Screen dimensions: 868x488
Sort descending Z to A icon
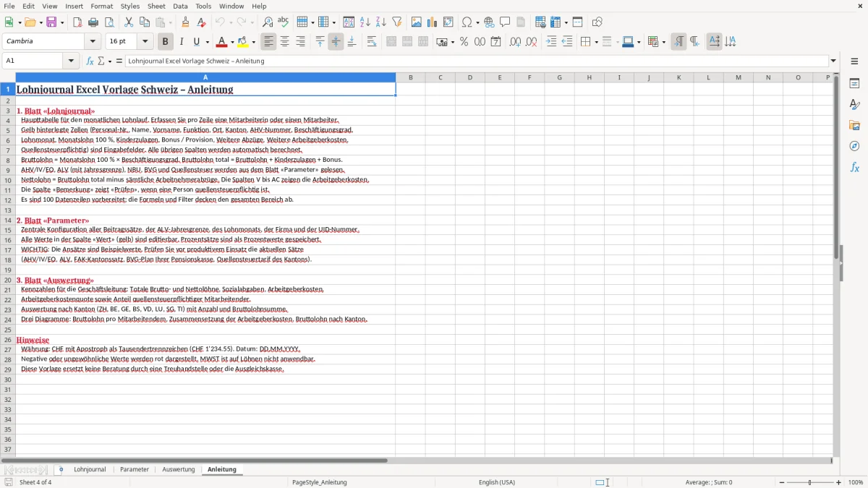point(380,22)
